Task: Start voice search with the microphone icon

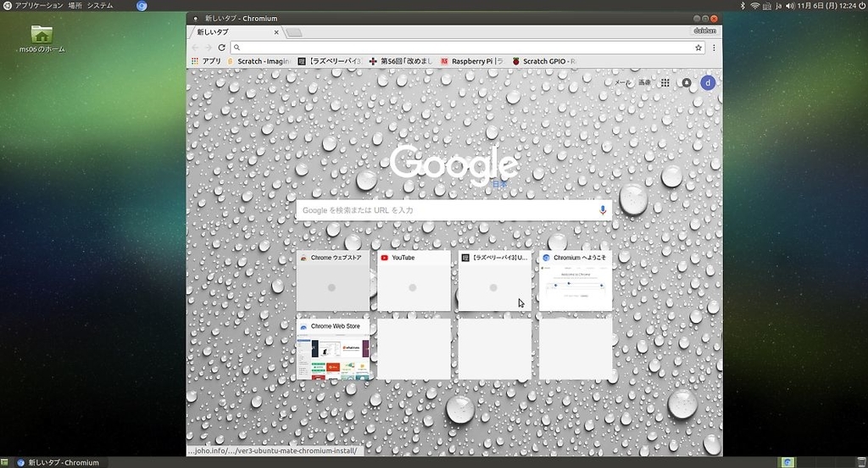Action: click(603, 210)
